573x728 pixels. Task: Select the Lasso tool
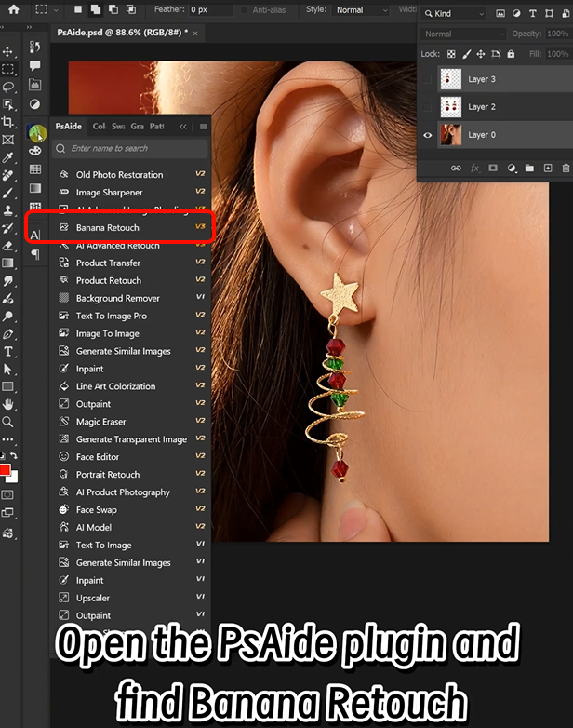pyautogui.click(x=7, y=87)
